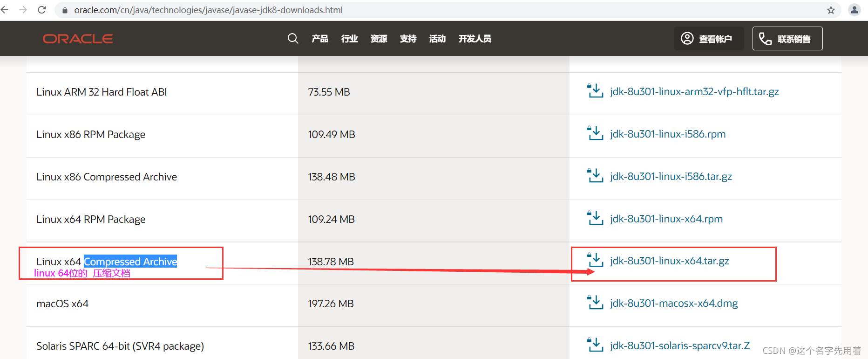Click the 138.48 MB file size
Screen dimensions: 868x359
point(332,177)
